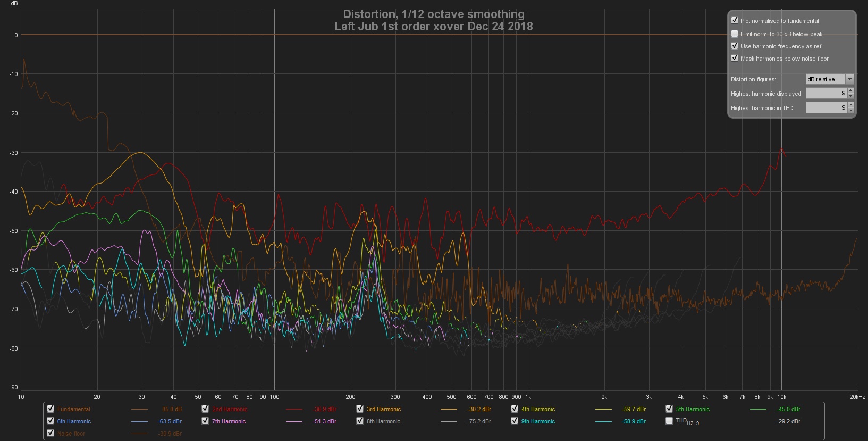Hide the Fundamental trace checkbox
The image size is (868, 441).
point(50,409)
